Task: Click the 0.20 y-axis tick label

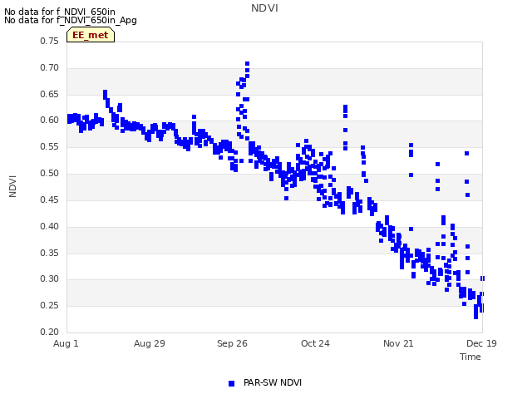Action: point(50,332)
